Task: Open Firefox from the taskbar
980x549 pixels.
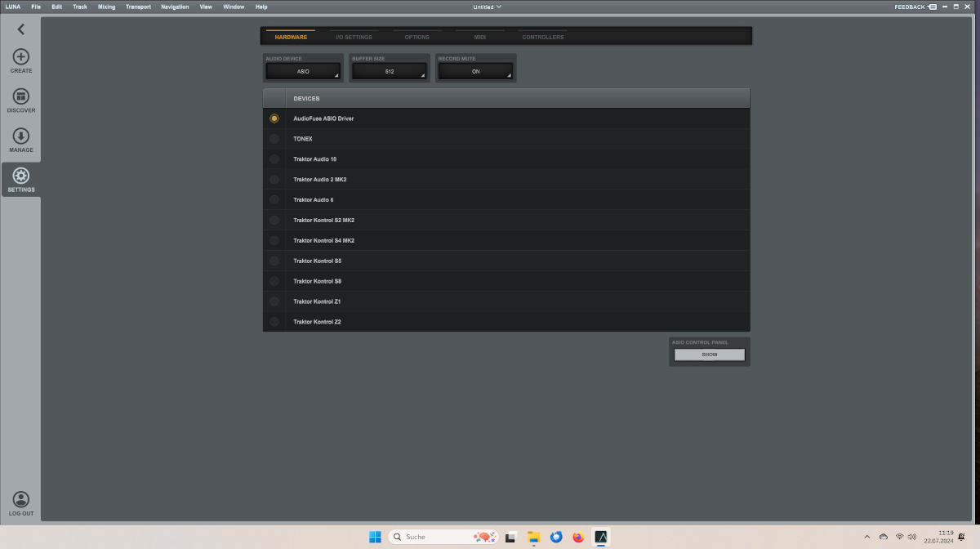Action: point(579,537)
